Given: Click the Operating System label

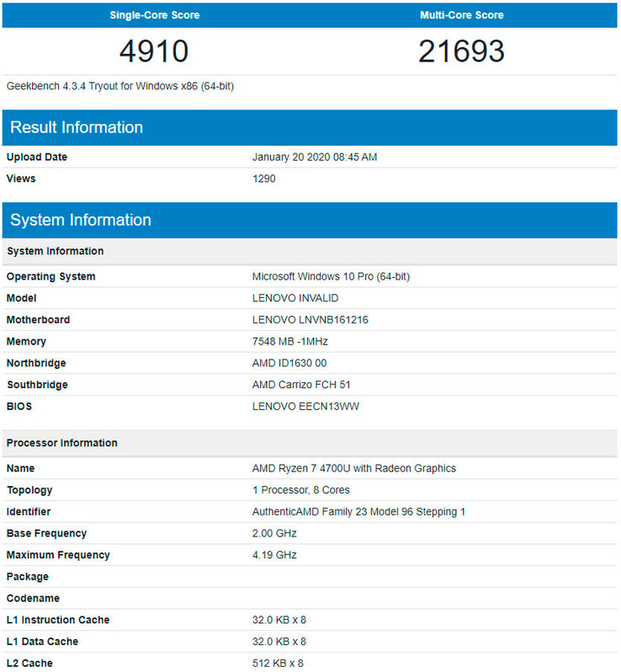Looking at the screenshot, I should click(x=51, y=276).
